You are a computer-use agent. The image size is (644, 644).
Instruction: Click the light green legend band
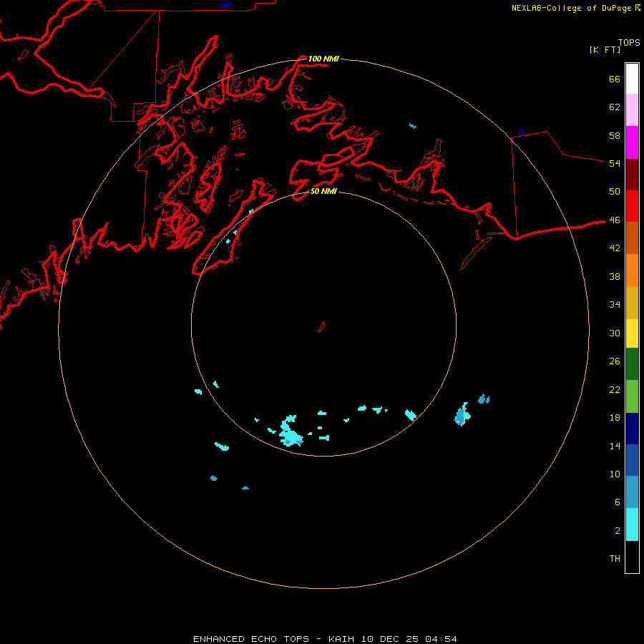pos(632,396)
